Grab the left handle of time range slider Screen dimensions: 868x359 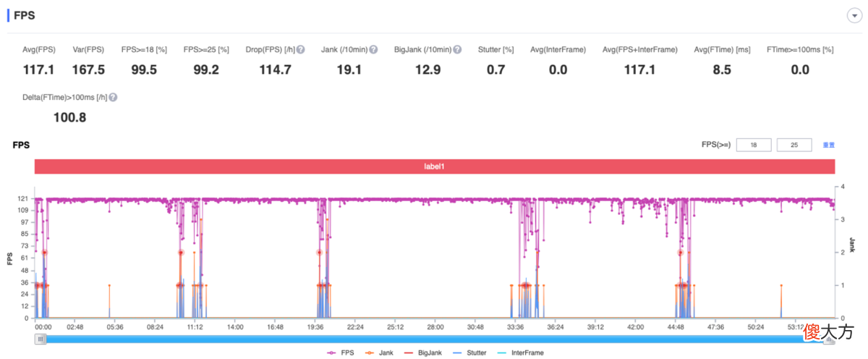click(x=41, y=339)
